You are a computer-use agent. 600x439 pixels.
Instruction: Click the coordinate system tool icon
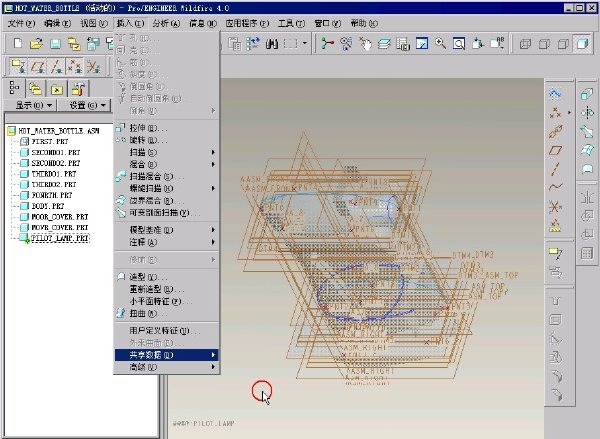pos(555,206)
